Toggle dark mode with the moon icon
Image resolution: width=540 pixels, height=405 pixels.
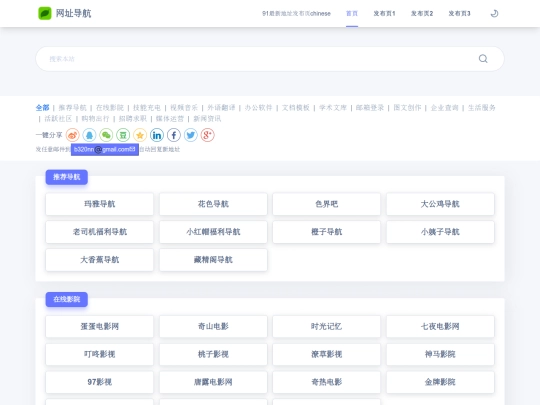(x=494, y=13)
